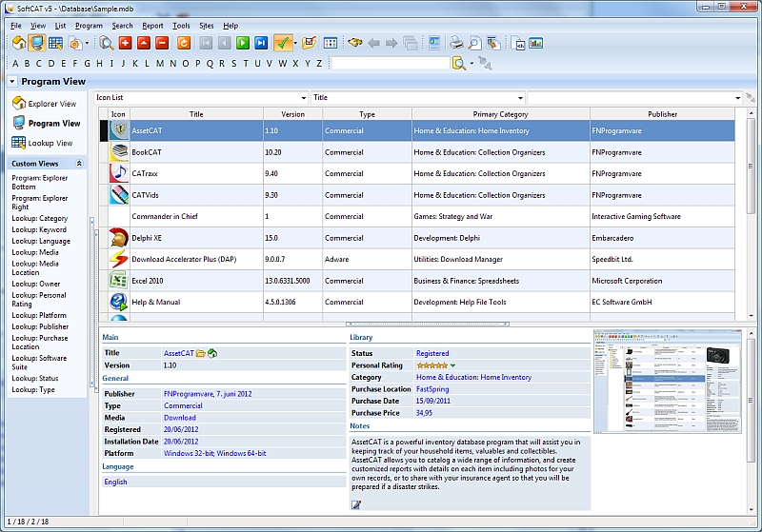This screenshot has height=532, width=762.
Task: Open the Icon List dropdown
Action: click(x=303, y=98)
